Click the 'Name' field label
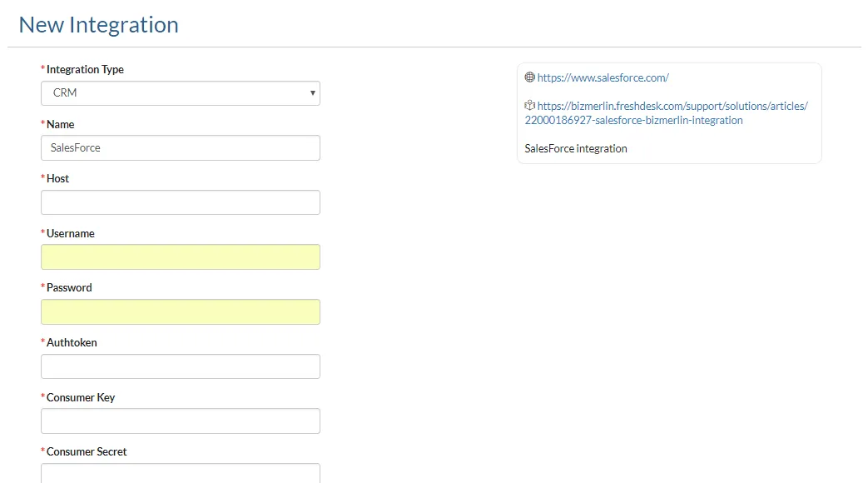The image size is (868, 483). pyautogui.click(x=61, y=124)
